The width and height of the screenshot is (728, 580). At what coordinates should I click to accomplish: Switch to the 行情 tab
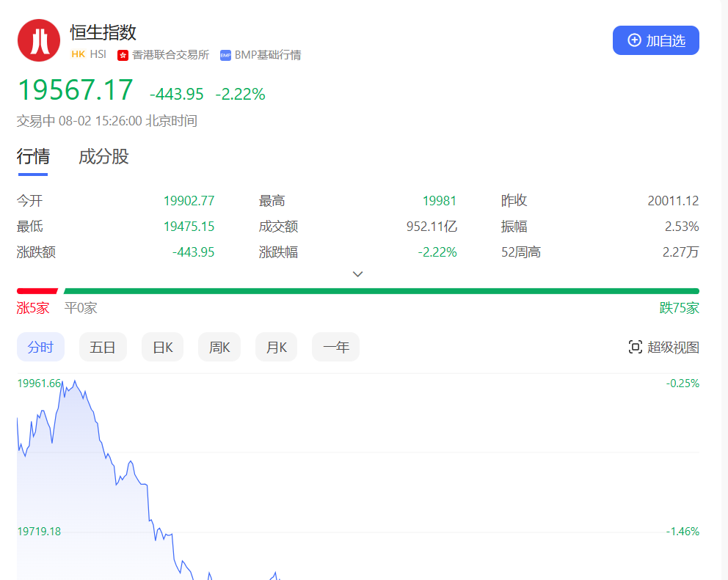[x=33, y=157]
